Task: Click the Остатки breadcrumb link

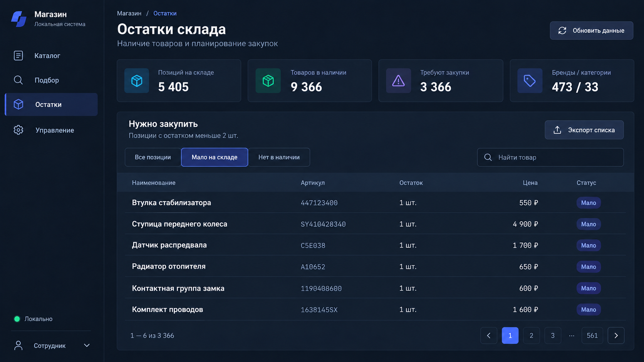Action: click(165, 13)
